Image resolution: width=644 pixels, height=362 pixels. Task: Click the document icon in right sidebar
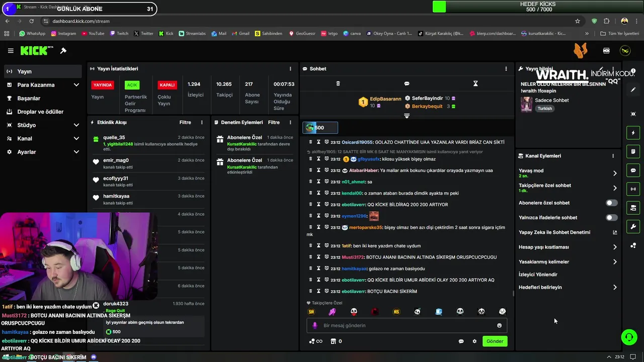click(x=633, y=151)
